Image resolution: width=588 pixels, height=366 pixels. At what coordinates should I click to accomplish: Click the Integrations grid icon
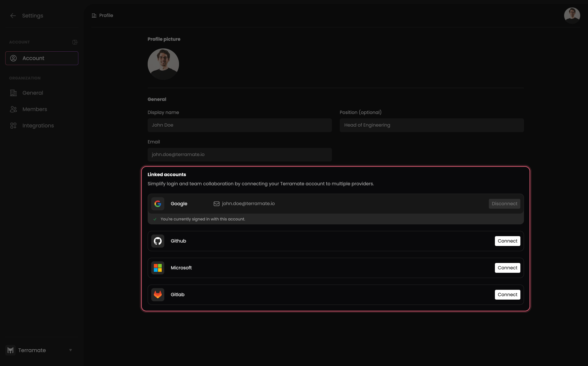pyautogui.click(x=13, y=125)
